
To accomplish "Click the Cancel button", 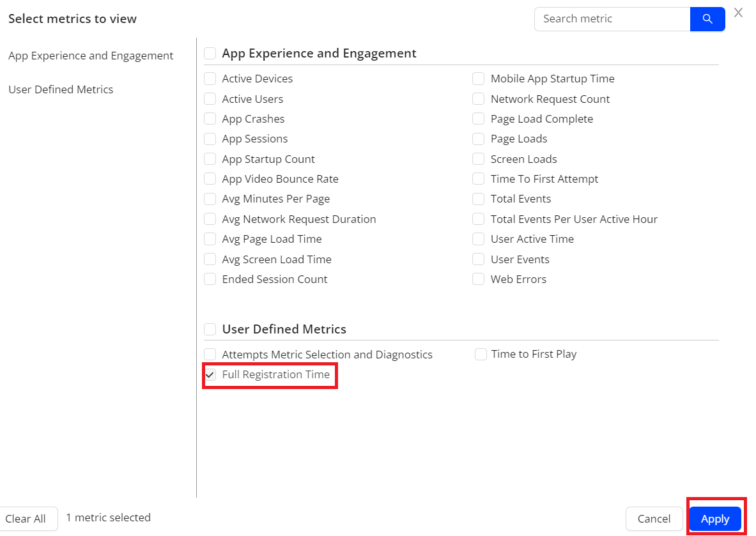I will pos(654,519).
